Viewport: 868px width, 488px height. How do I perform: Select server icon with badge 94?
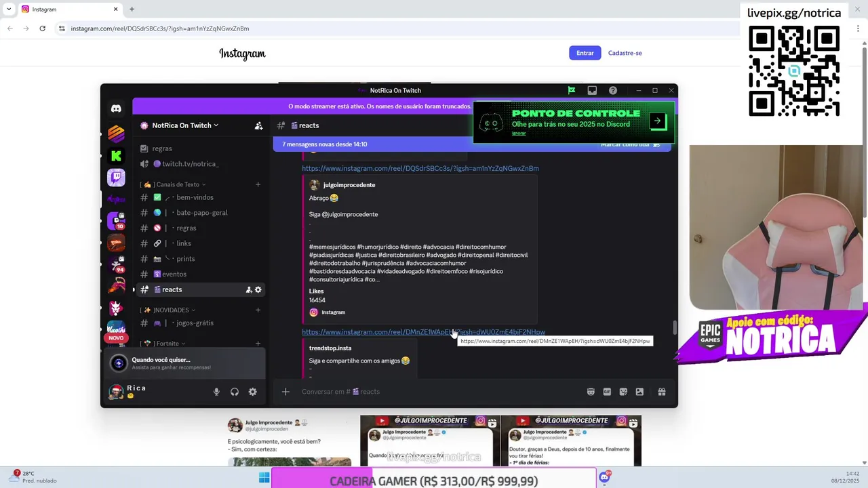point(116,264)
